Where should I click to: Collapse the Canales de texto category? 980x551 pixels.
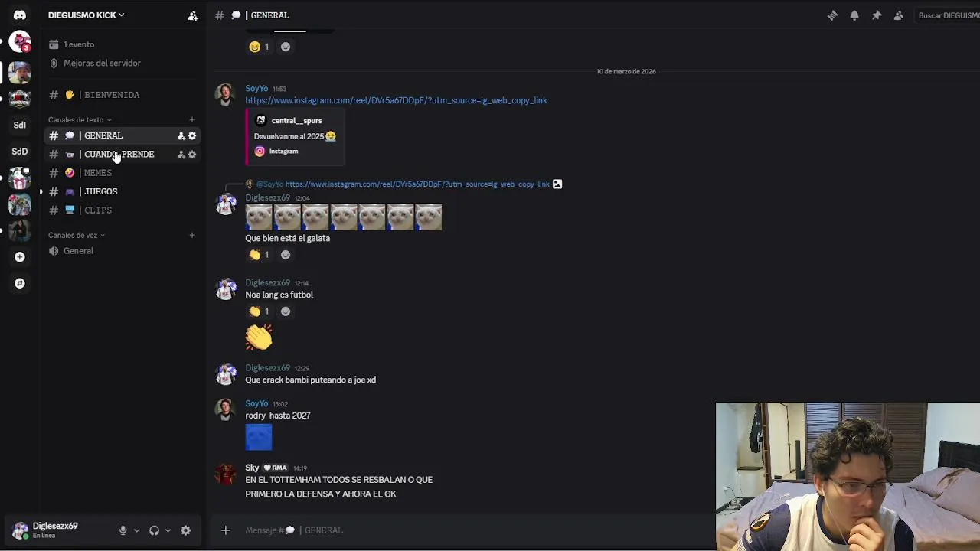[80, 119]
